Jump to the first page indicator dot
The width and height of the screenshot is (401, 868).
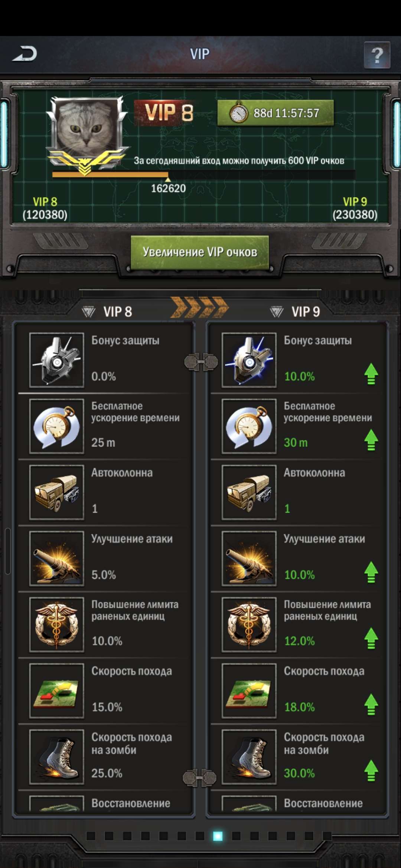pyautogui.click(x=91, y=836)
